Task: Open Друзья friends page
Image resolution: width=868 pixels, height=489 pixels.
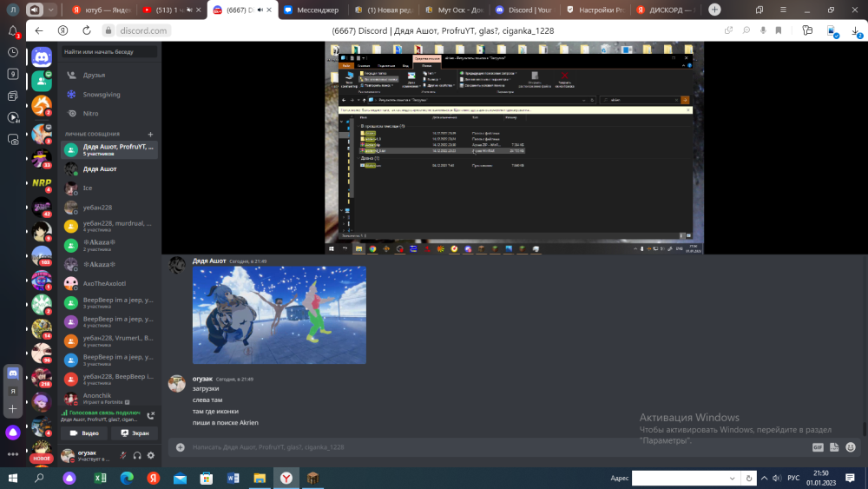Action: (x=109, y=75)
